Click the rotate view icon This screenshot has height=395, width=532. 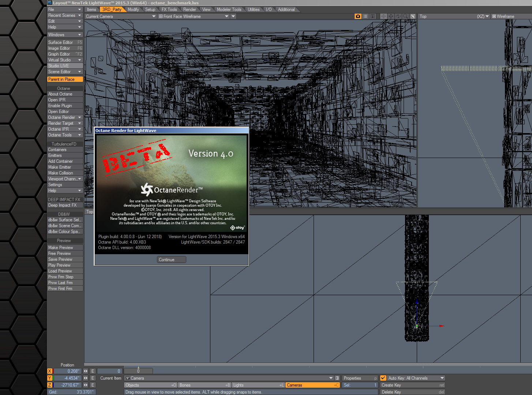coord(398,16)
